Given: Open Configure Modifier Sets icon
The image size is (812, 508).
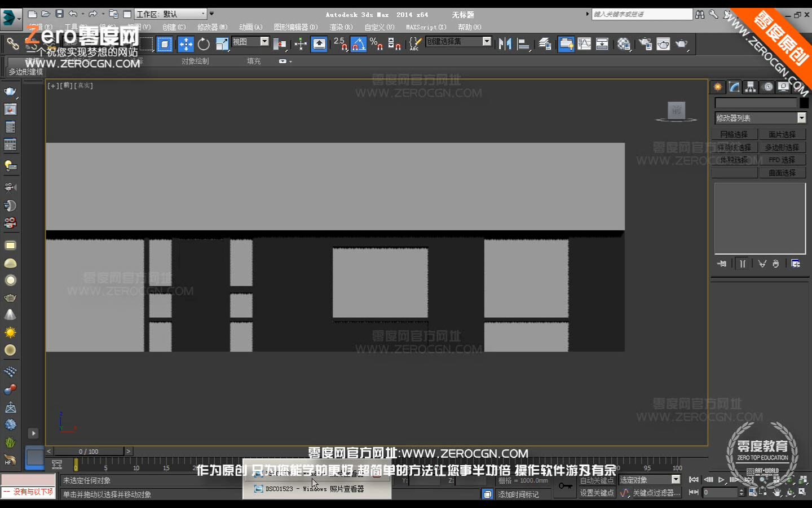Looking at the screenshot, I should [796, 264].
